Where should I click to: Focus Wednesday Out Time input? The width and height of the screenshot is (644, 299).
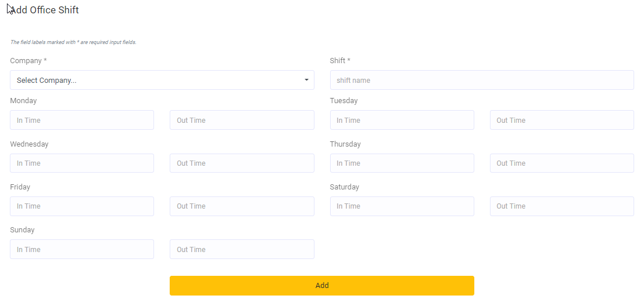[241, 163]
